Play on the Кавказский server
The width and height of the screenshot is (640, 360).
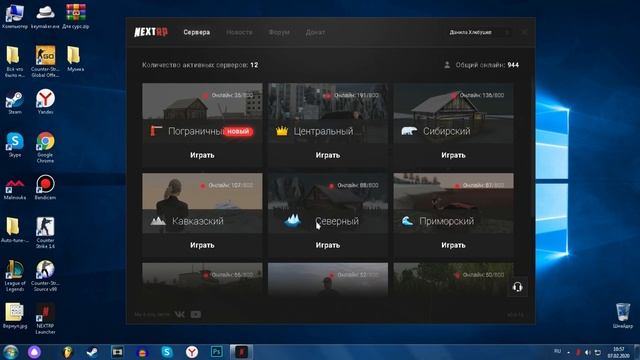click(202, 245)
